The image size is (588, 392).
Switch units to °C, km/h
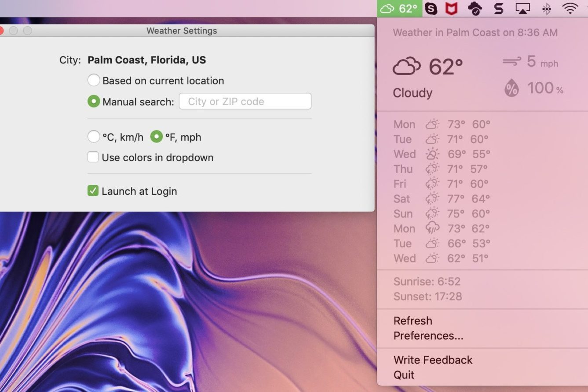click(x=94, y=137)
